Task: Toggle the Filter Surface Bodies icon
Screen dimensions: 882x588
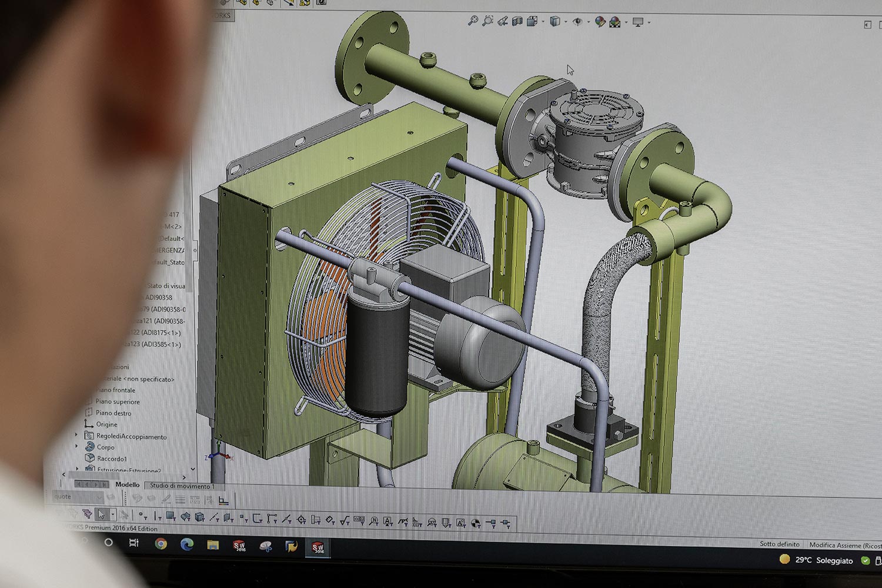Action: (185, 517)
